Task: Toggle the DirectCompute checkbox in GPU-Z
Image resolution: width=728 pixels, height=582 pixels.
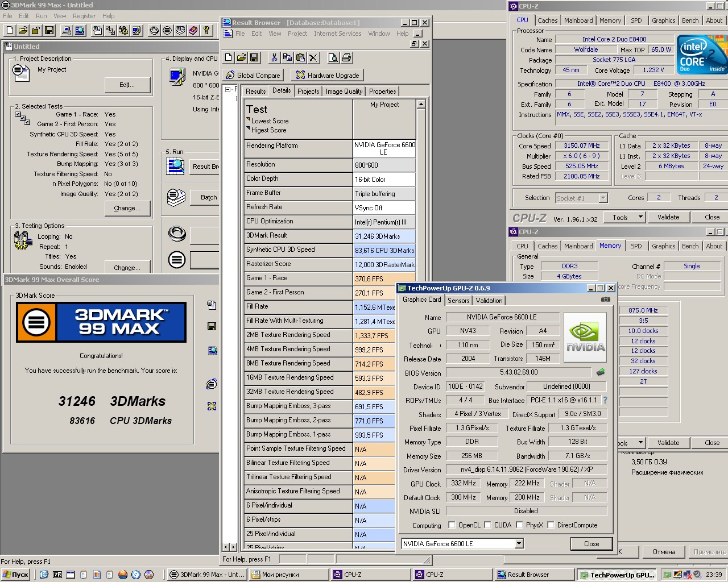Action: click(x=551, y=525)
